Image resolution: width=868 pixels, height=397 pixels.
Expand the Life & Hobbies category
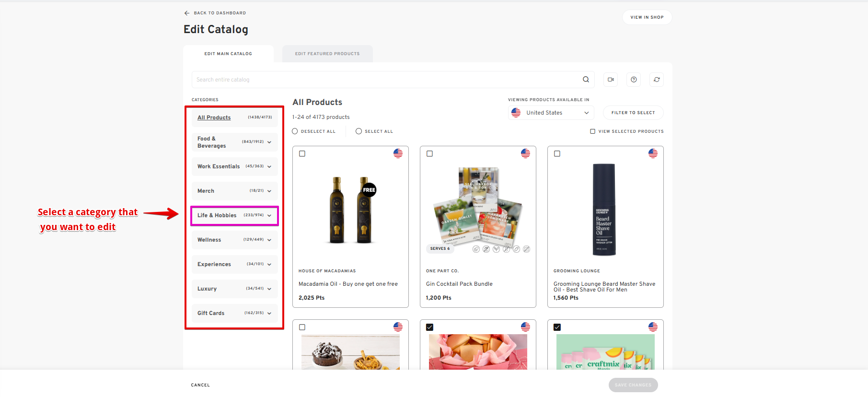269,216
